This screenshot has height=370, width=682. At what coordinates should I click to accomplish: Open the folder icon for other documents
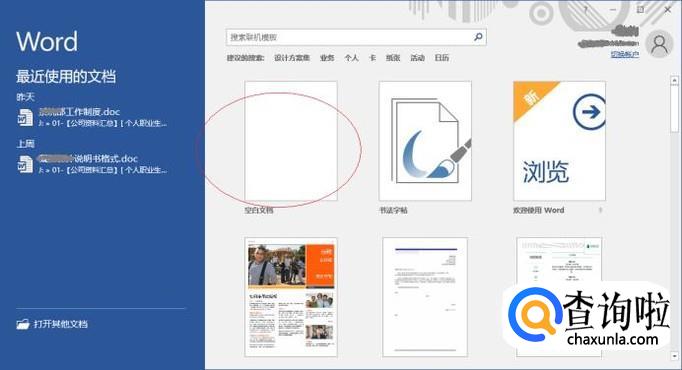(23, 324)
